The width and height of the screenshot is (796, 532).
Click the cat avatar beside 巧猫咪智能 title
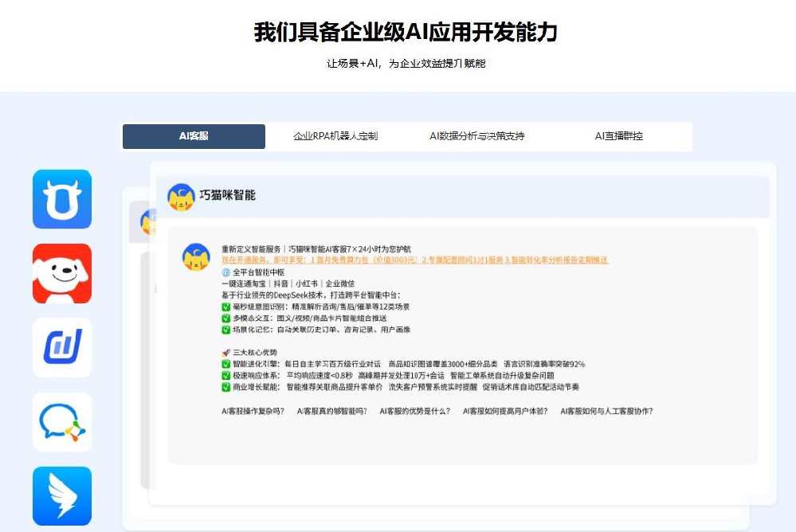[x=181, y=197]
